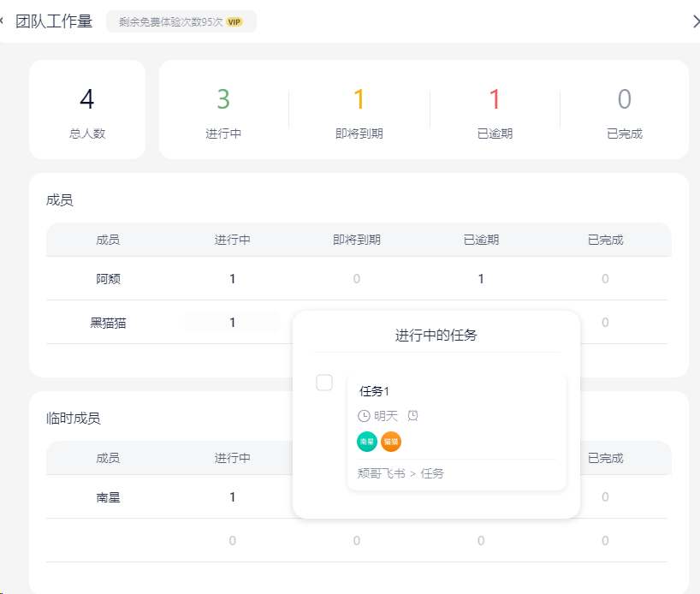The height and width of the screenshot is (594, 700).
Task: Click 阿颓's 已逾期 count
Action: pos(481,278)
